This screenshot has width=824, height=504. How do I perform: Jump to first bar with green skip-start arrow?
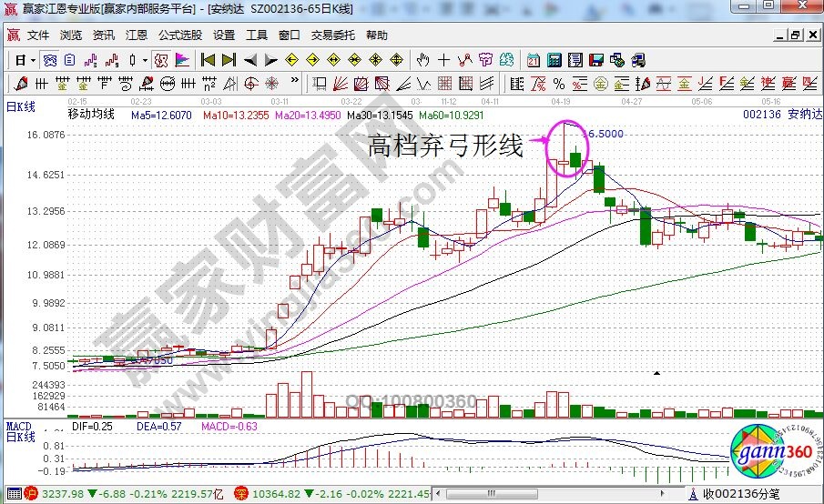[x=209, y=60]
